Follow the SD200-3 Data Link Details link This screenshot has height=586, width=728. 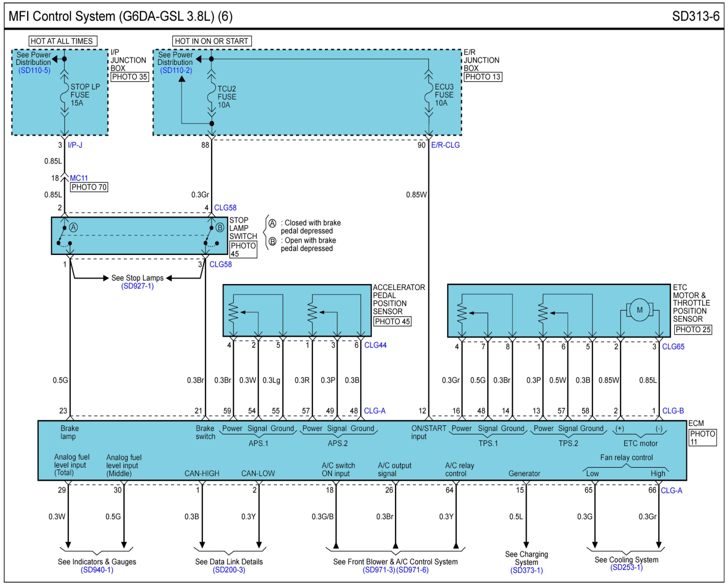coord(229,570)
